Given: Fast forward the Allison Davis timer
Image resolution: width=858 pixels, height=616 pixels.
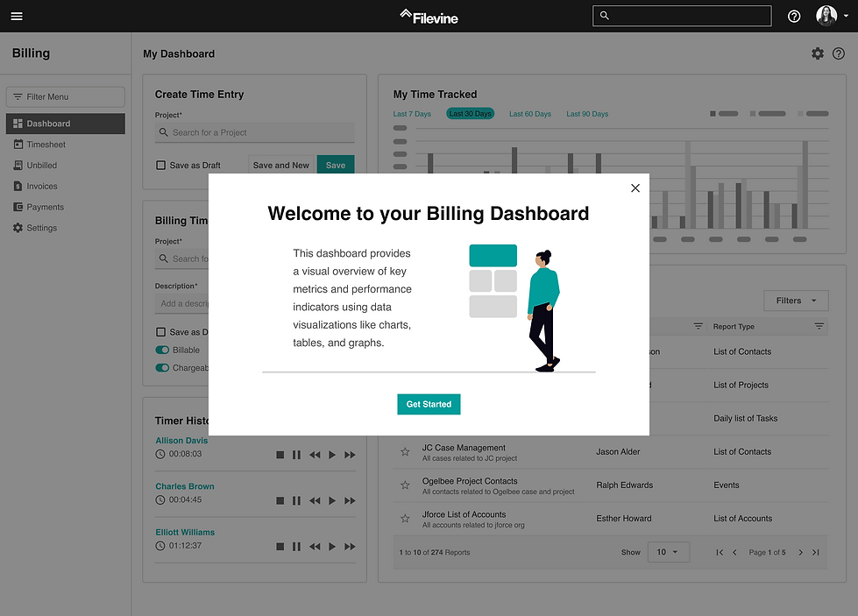Looking at the screenshot, I should [351, 455].
